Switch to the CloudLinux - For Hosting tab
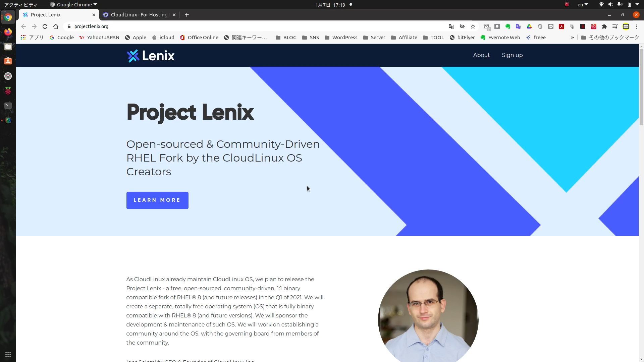This screenshot has width=644, height=362. coord(139,15)
